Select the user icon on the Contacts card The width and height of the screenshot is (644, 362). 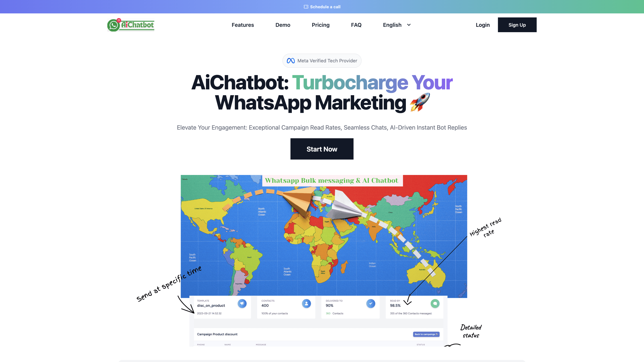tap(306, 303)
